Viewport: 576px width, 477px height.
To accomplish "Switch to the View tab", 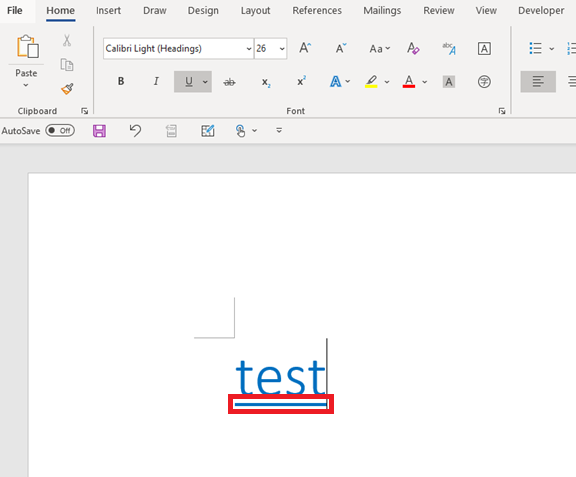I will 486,10.
